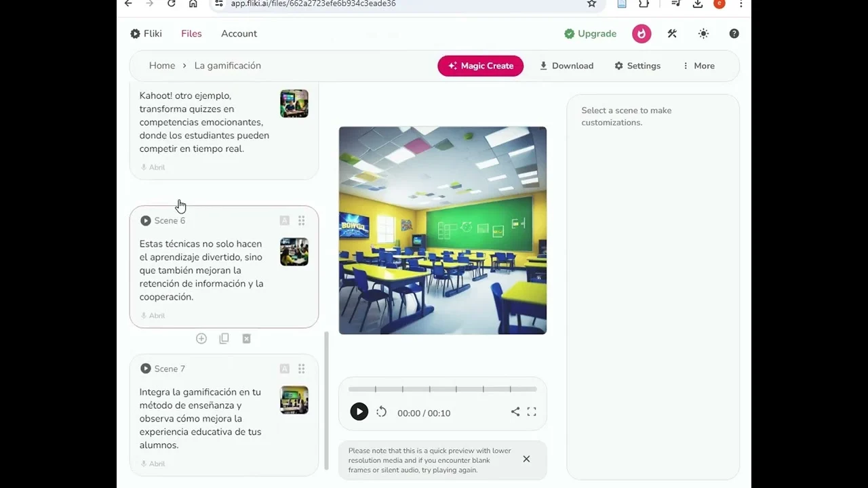Select the Abril voice on Scene 6
868x488 pixels.
[x=153, y=316]
